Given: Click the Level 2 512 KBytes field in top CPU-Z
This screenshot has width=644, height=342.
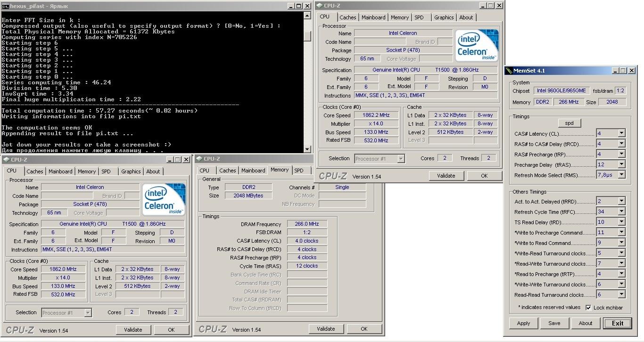Looking at the screenshot, I should pyautogui.click(x=451, y=132).
